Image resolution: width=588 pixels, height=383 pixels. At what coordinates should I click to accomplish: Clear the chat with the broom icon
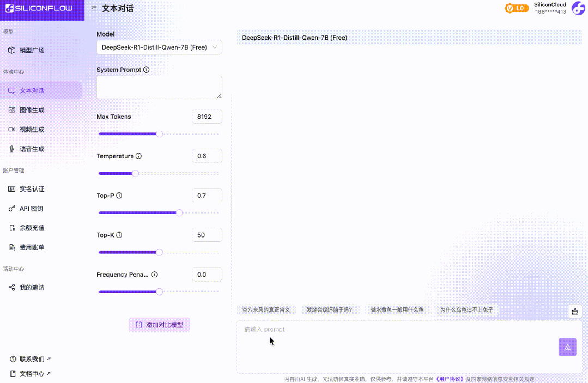click(574, 311)
